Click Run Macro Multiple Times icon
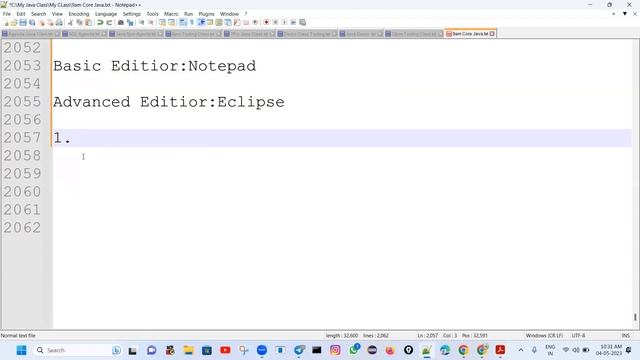 click(x=293, y=22)
